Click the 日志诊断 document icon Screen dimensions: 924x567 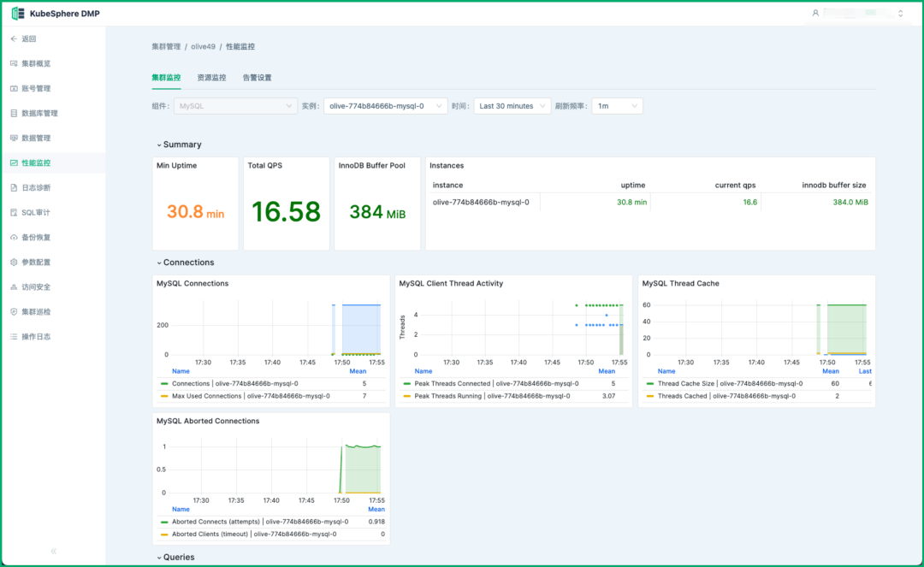pyautogui.click(x=14, y=188)
